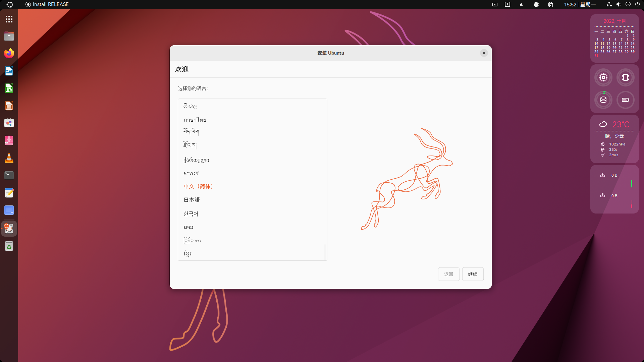Select the Tibetan བོད་ཡིག language entry

click(252, 132)
